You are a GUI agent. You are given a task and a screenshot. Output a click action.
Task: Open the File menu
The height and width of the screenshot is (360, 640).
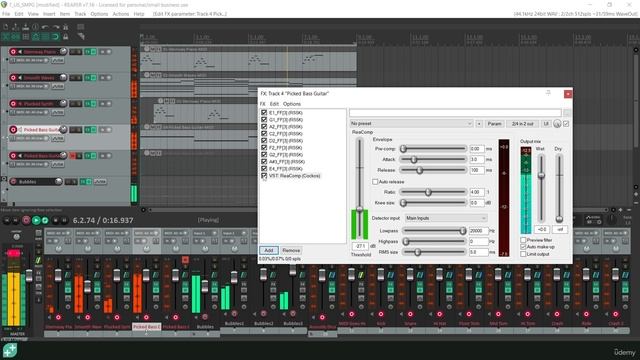click(6, 14)
